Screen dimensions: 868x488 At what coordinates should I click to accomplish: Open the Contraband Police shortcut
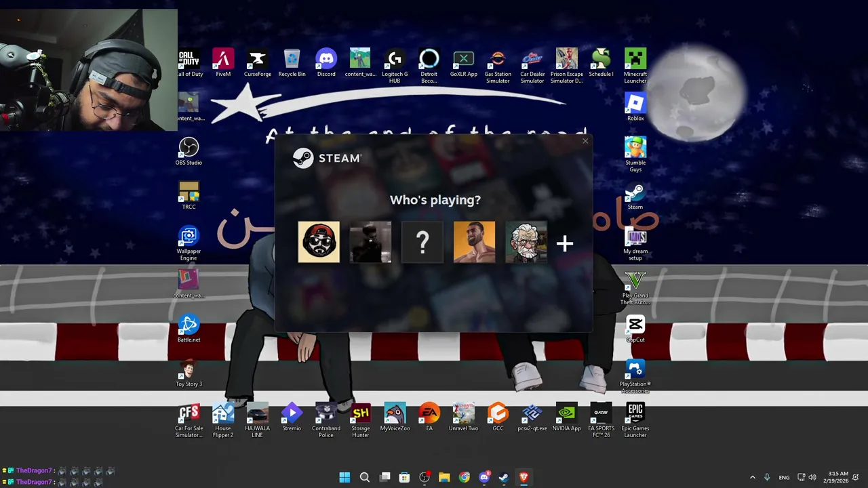coord(326,420)
